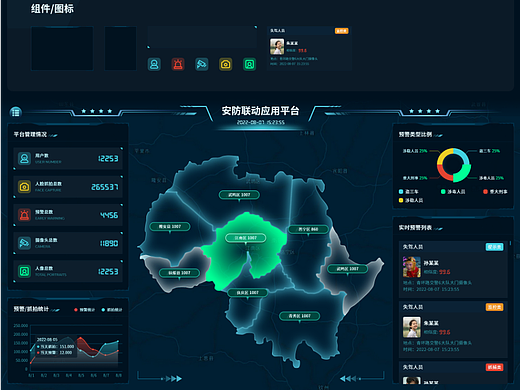Click the cyan tag on first alert card
Image resolution: width=520 pixels, height=390 pixels.
tap(494, 247)
